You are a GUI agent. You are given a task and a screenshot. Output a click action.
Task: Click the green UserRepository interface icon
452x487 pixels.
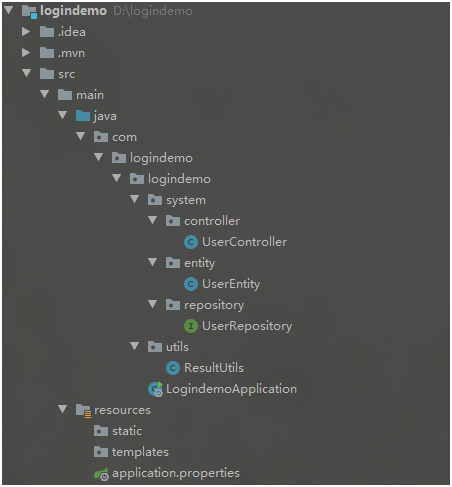point(191,326)
